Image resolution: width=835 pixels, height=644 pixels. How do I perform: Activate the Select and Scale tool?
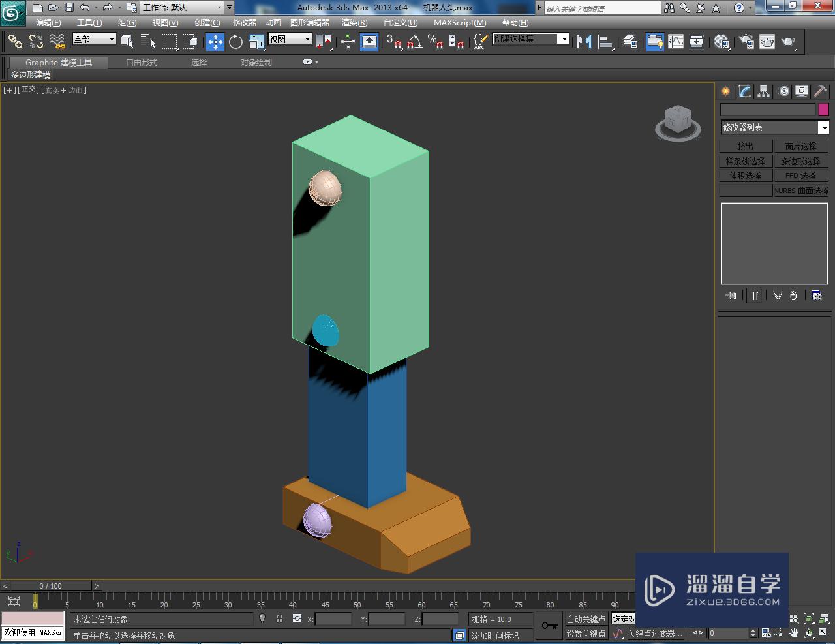257,42
